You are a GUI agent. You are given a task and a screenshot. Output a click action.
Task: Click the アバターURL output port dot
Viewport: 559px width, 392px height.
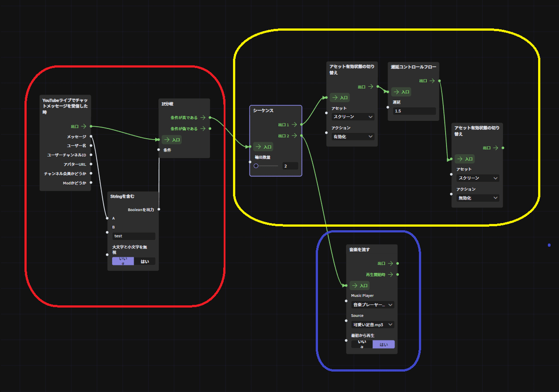coord(91,164)
